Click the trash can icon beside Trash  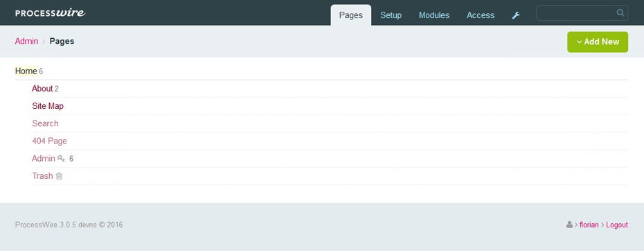(x=59, y=176)
